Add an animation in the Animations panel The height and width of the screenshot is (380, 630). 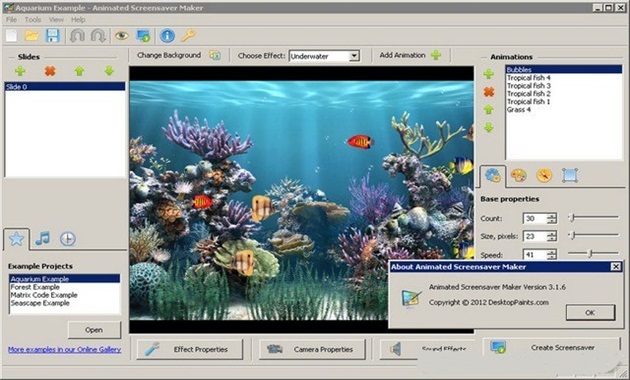[x=489, y=74]
